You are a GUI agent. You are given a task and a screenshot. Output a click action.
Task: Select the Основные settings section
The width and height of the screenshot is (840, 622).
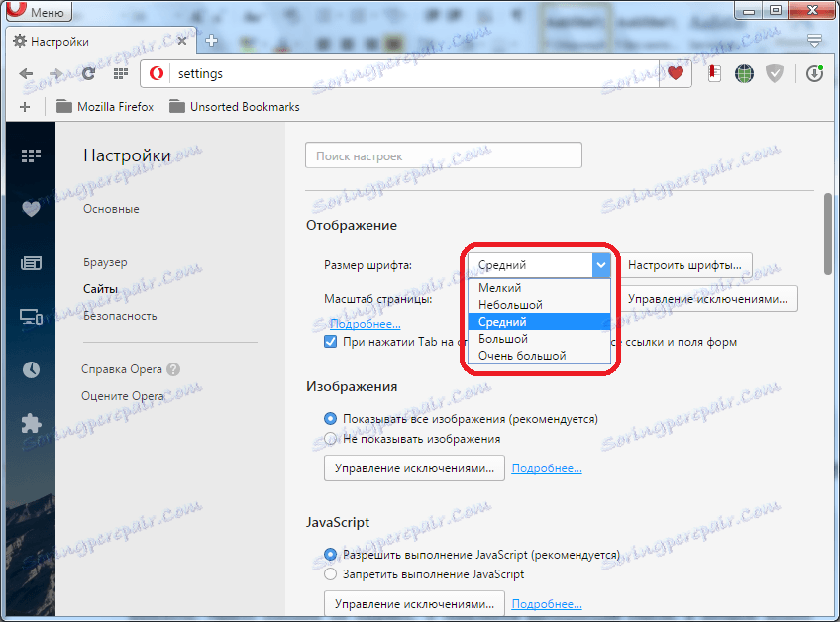(x=111, y=209)
